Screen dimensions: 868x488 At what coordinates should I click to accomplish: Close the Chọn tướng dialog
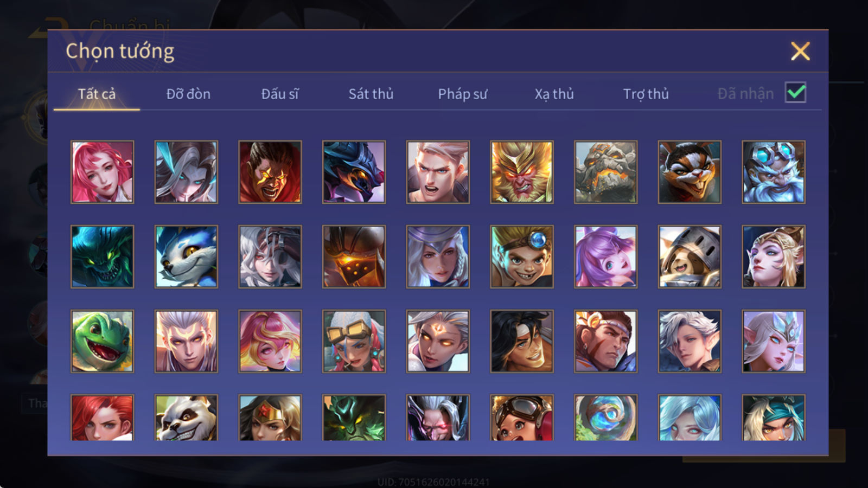tap(800, 51)
